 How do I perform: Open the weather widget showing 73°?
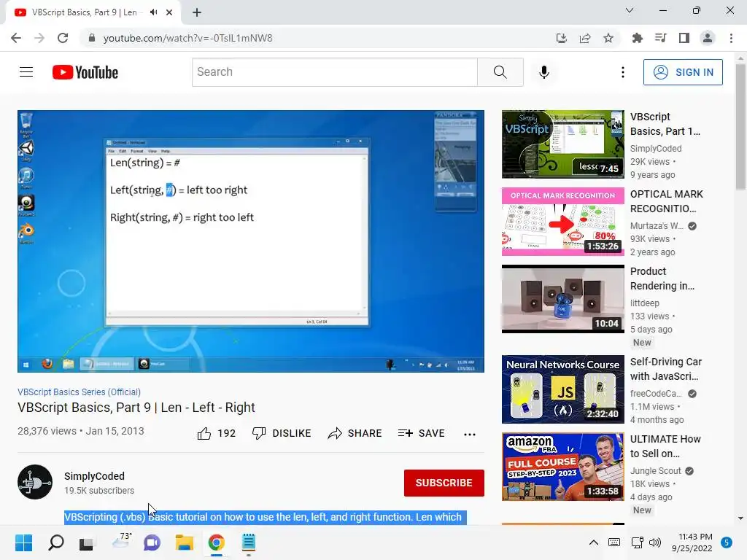[x=121, y=542]
